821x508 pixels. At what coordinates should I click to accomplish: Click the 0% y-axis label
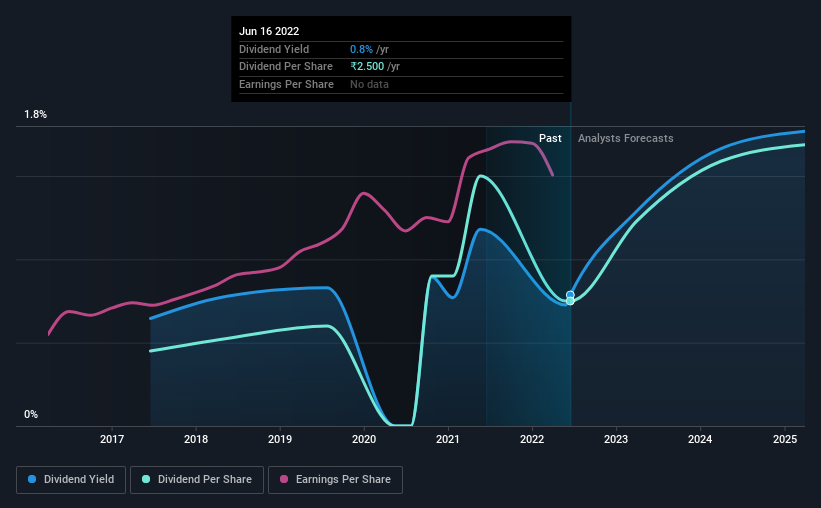31,414
